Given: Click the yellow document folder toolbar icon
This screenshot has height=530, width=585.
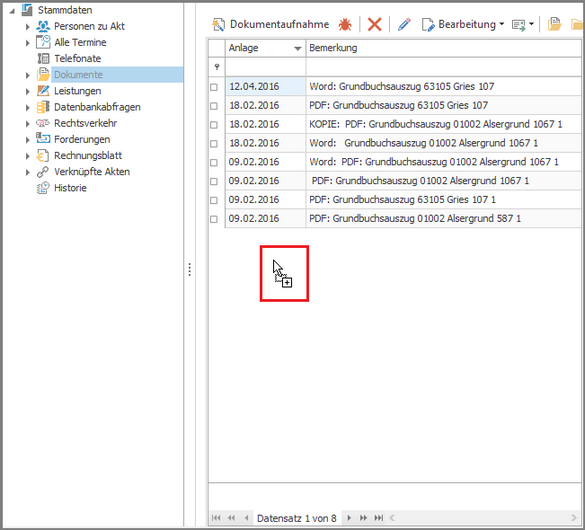Looking at the screenshot, I should pos(554,25).
